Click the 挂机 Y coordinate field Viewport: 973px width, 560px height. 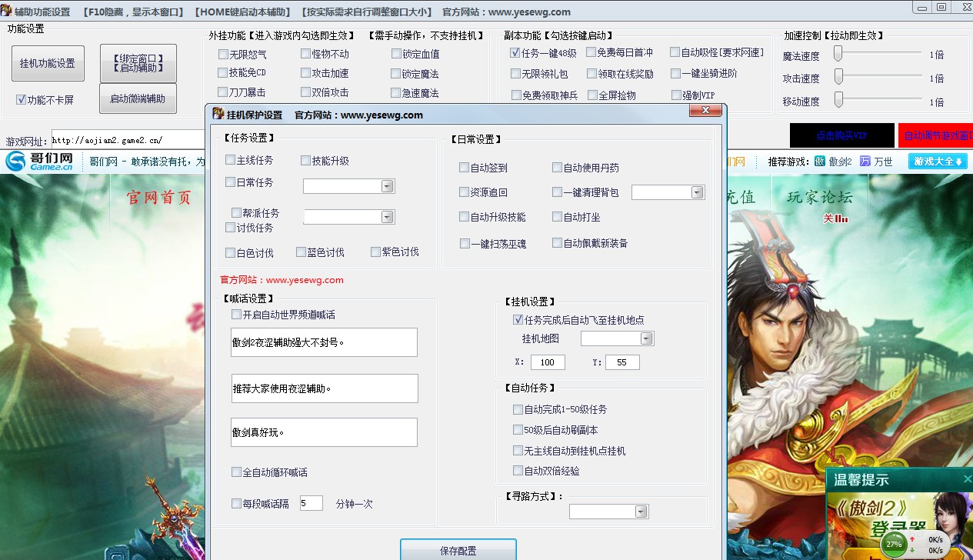click(x=622, y=362)
